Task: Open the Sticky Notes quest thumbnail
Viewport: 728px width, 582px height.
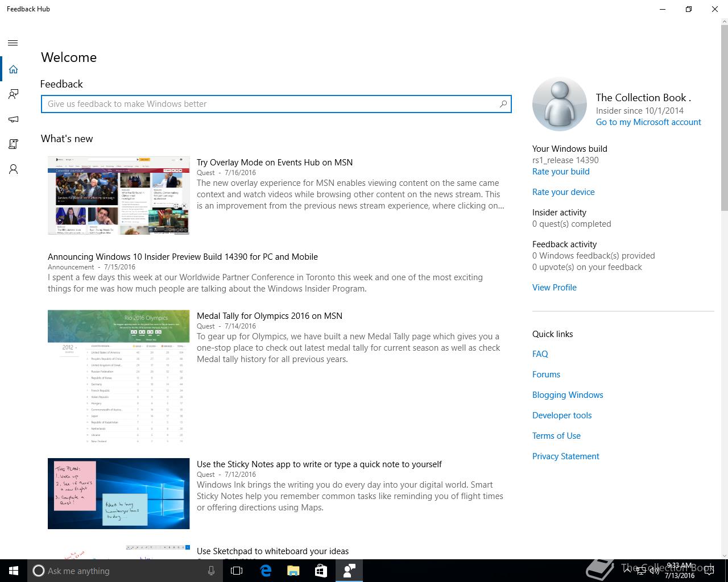Action: pos(118,493)
